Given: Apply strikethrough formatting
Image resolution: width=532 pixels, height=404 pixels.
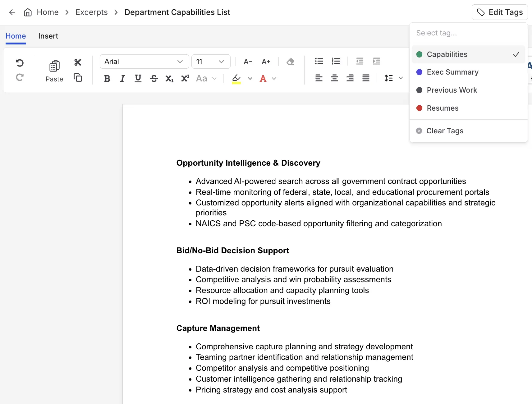Looking at the screenshot, I should 154,78.
